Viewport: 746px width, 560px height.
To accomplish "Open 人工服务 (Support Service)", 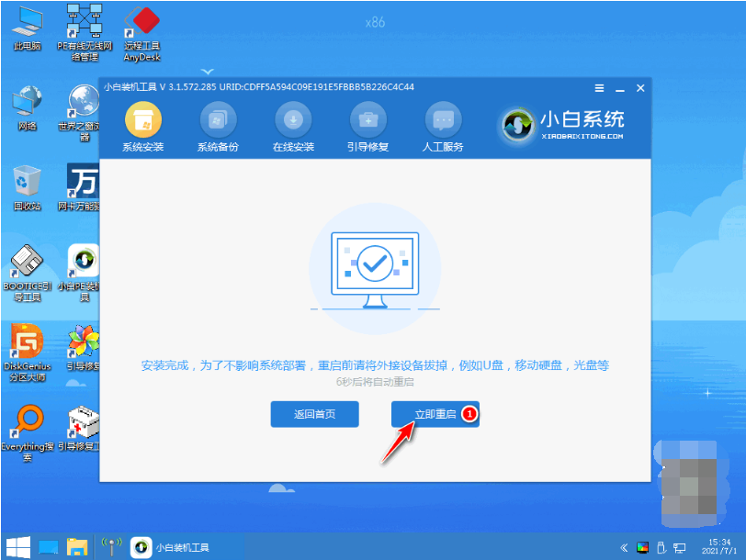I will [x=443, y=127].
